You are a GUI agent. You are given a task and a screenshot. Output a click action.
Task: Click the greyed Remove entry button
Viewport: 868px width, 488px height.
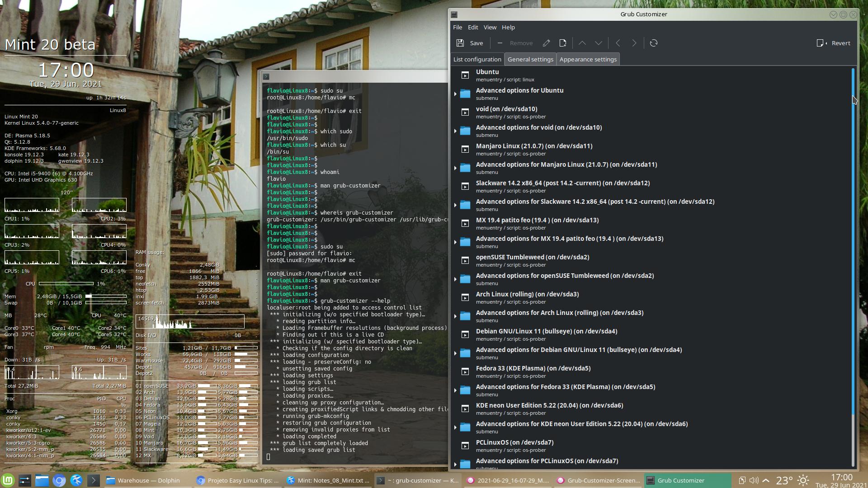[514, 43]
